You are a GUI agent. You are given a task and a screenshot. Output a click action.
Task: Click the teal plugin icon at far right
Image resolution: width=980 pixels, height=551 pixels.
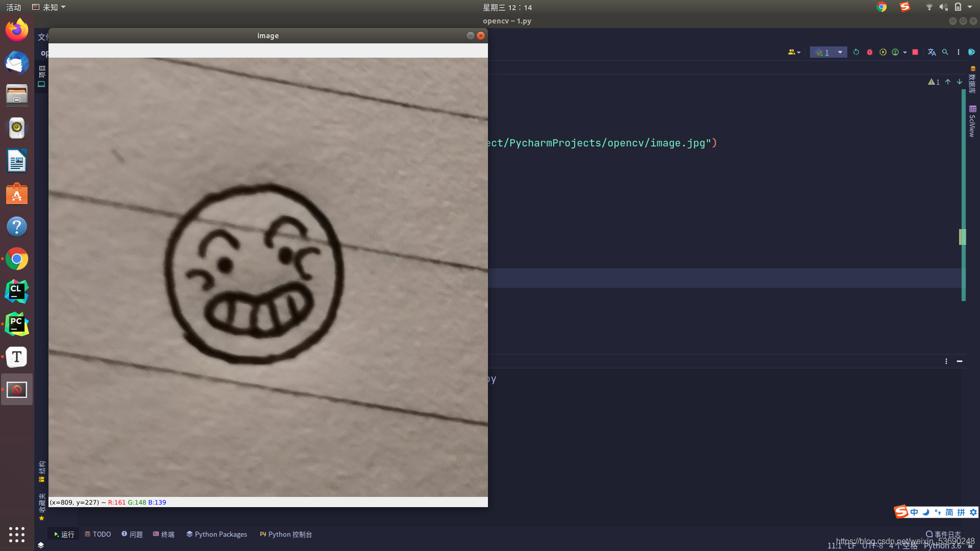click(x=972, y=52)
